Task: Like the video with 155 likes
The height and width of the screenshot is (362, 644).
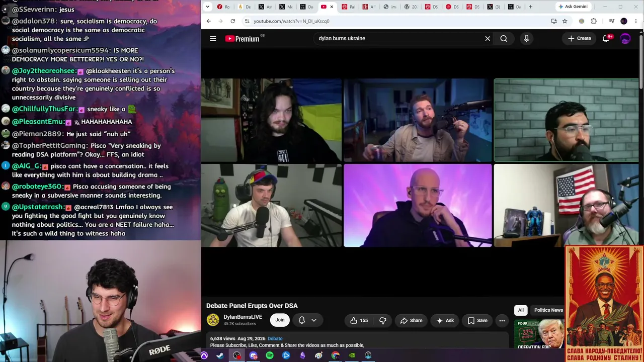Action: 359,320
